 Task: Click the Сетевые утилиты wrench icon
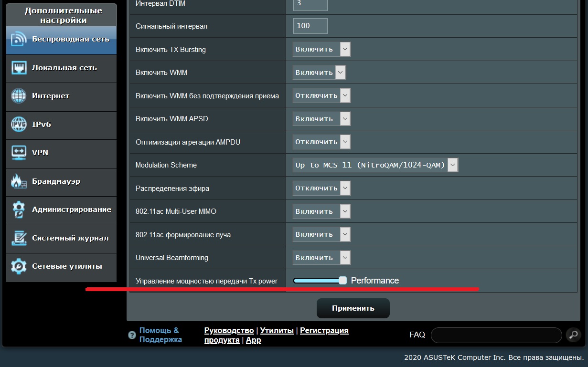19,266
